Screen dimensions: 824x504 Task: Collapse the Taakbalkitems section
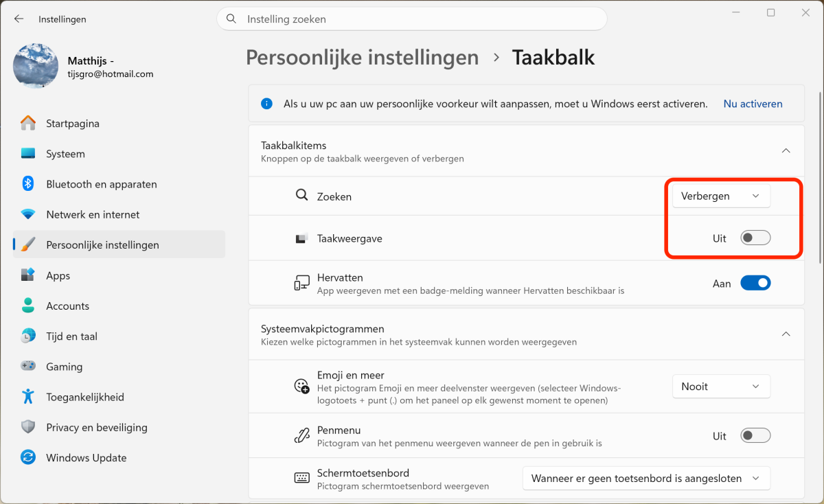(786, 151)
